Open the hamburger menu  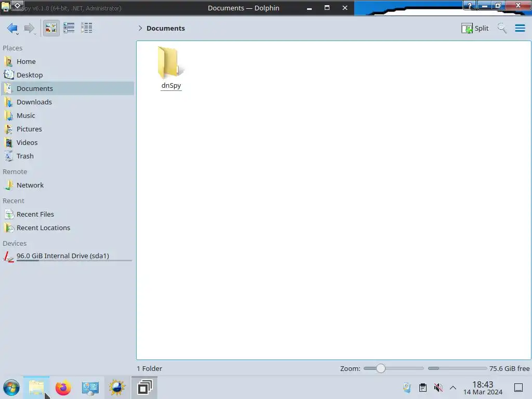[x=520, y=28]
